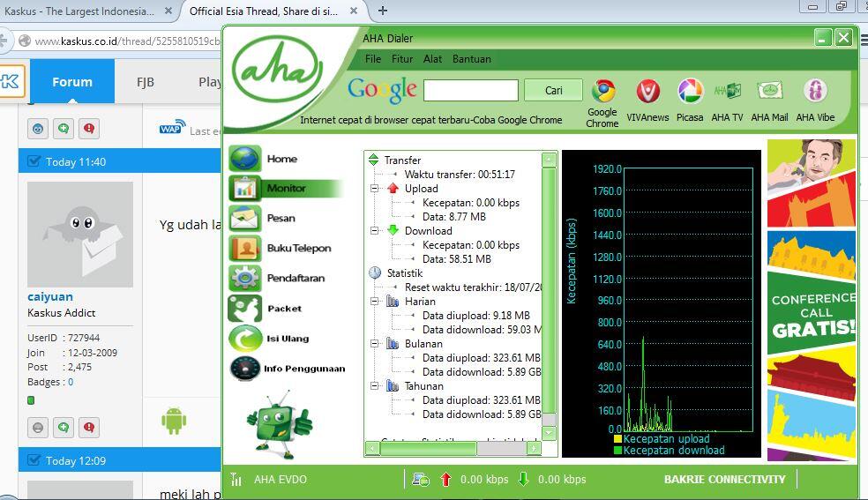Open the Picasa shortcut icon
This screenshot has width=868, height=500.
[x=690, y=92]
